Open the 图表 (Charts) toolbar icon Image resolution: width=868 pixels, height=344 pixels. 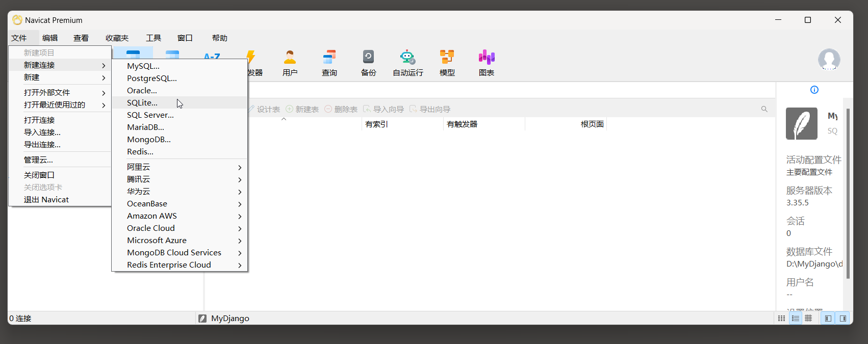[x=487, y=63]
